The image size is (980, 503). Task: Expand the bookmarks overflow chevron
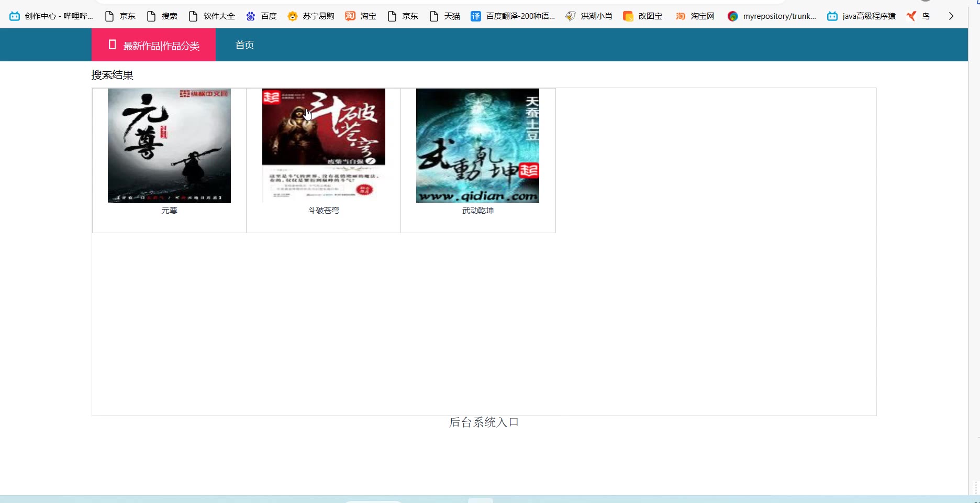[951, 16]
